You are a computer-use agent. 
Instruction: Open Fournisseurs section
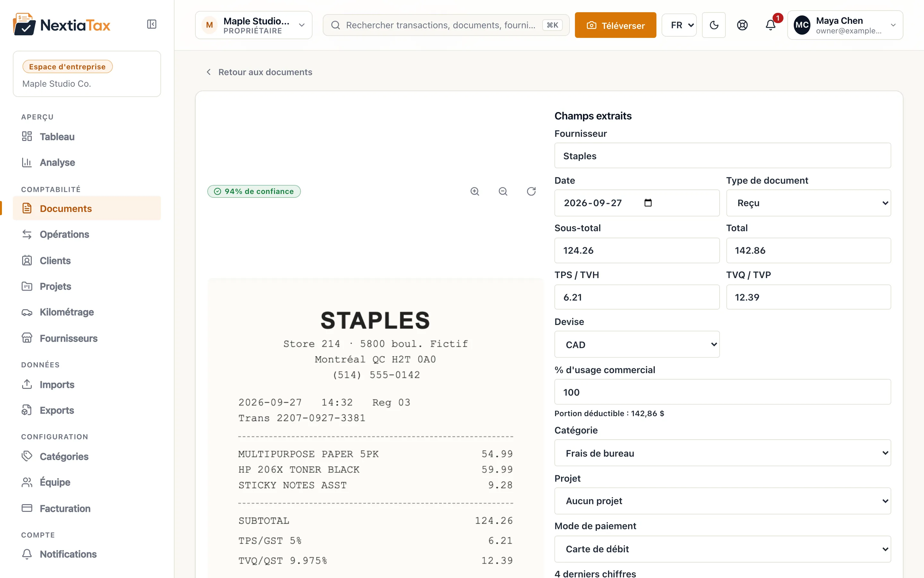87,338
